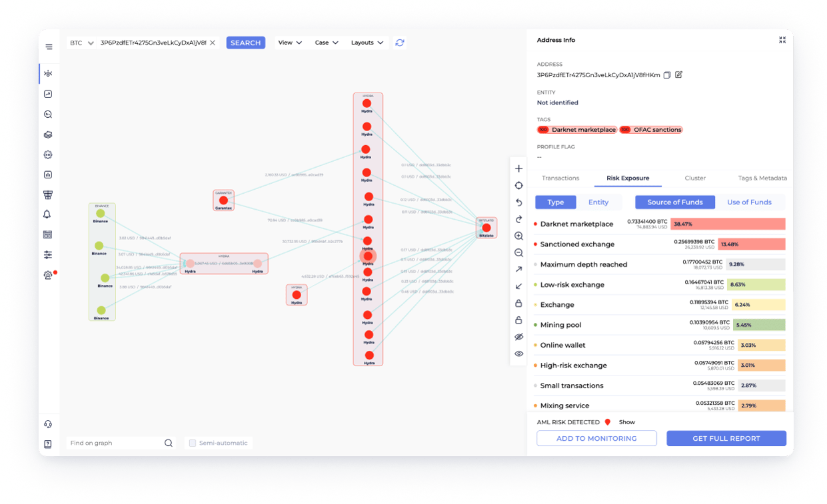Screen dimensions: 827x504
Task: Undo the last graph action
Action: click(x=519, y=202)
